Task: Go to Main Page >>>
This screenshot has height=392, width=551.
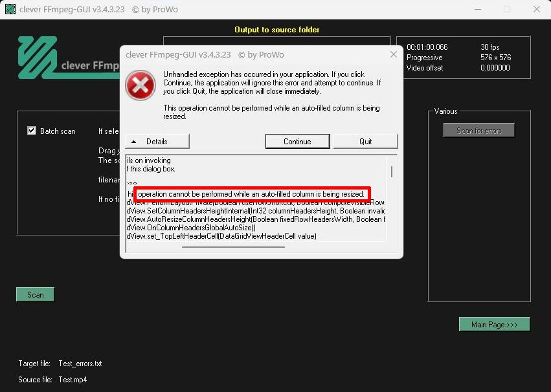Action: (495, 325)
